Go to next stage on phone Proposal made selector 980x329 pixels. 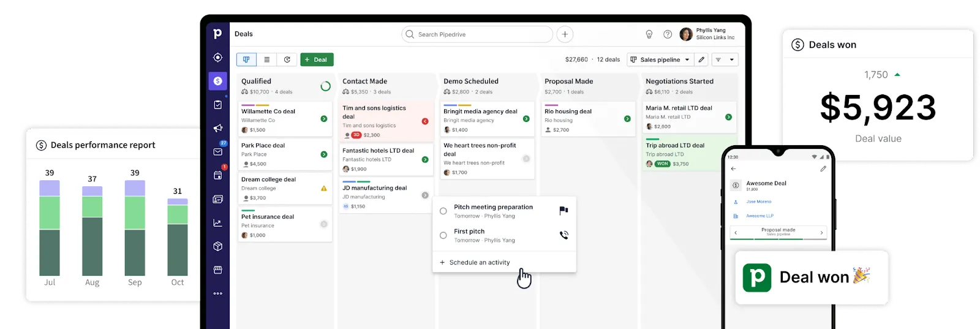822,232
